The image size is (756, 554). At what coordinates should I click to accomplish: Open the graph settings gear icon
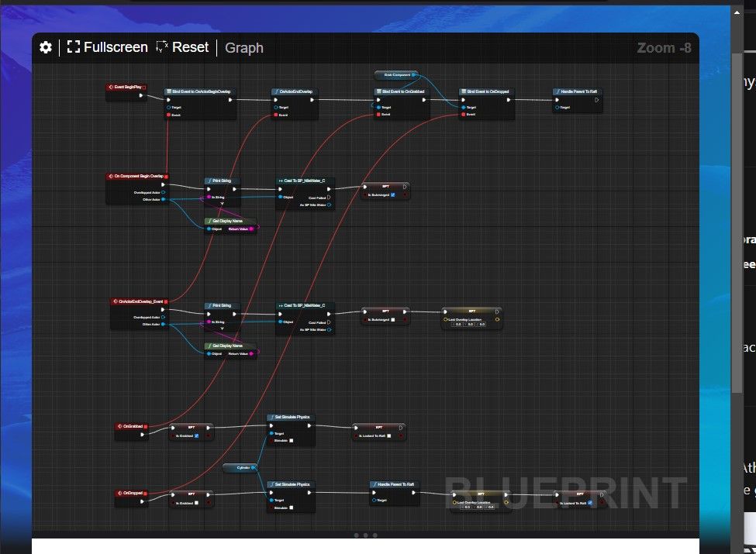coord(46,47)
